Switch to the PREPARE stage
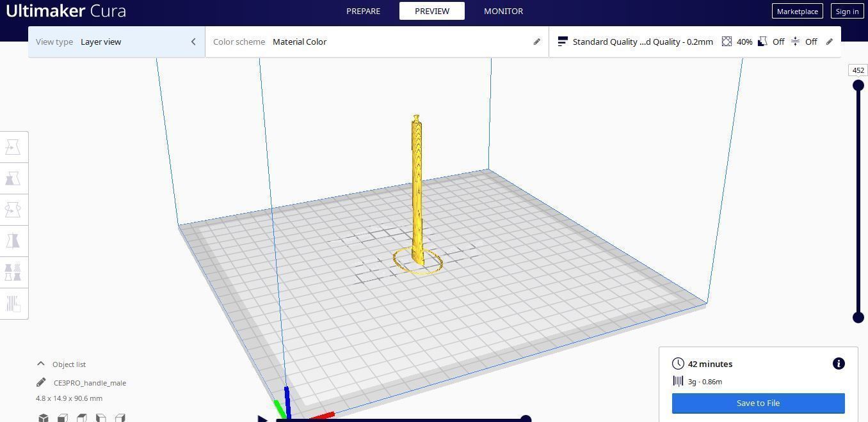The width and height of the screenshot is (868, 422). 364,11
